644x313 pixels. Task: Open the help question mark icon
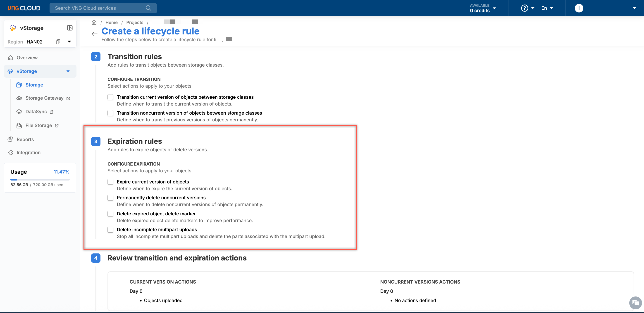[524, 8]
